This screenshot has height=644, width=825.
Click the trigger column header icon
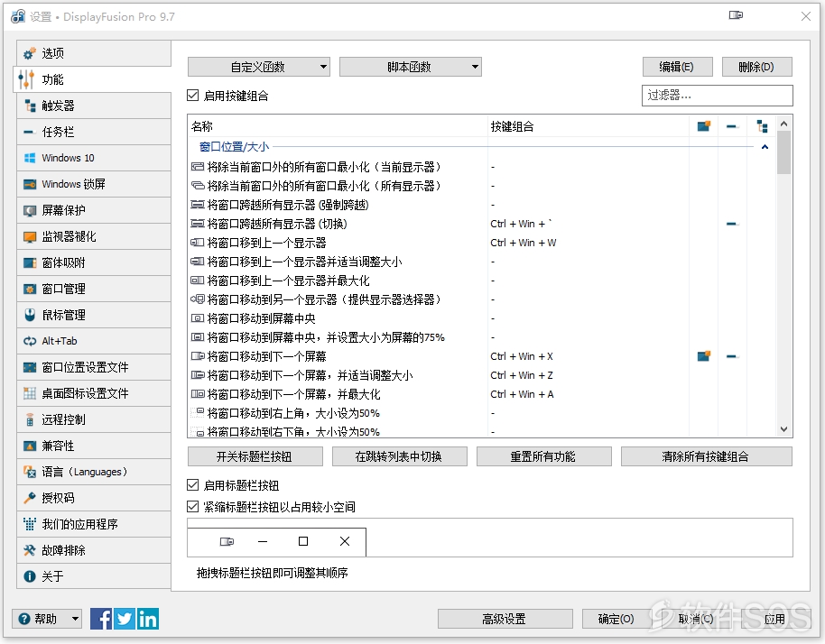click(x=762, y=126)
